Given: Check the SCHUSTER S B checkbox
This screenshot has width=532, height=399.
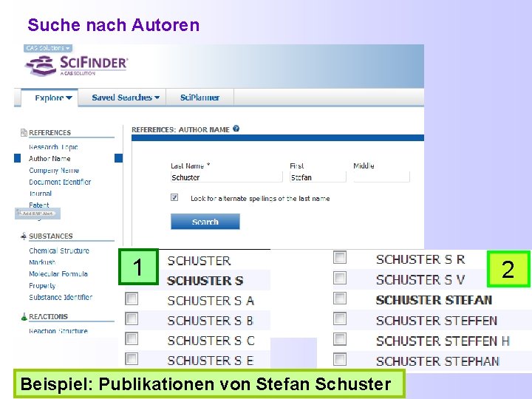Looking at the screenshot, I should [x=132, y=319].
